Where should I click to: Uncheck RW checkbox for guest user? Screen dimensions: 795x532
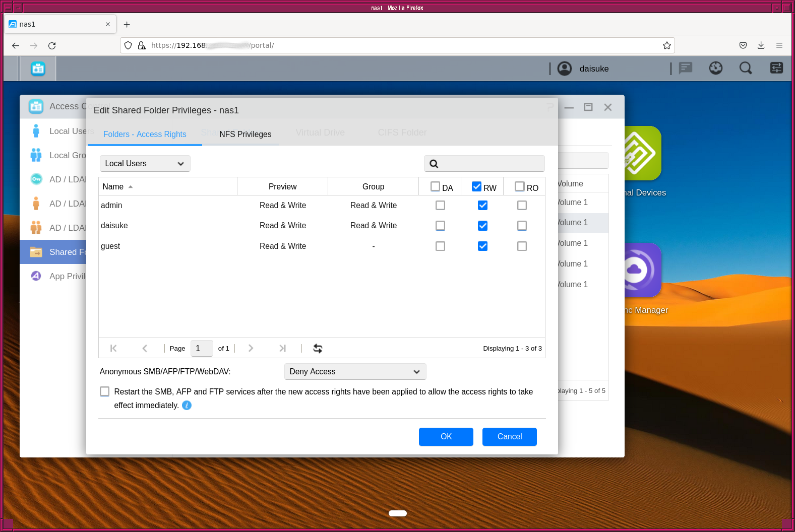[x=482, y=246]
